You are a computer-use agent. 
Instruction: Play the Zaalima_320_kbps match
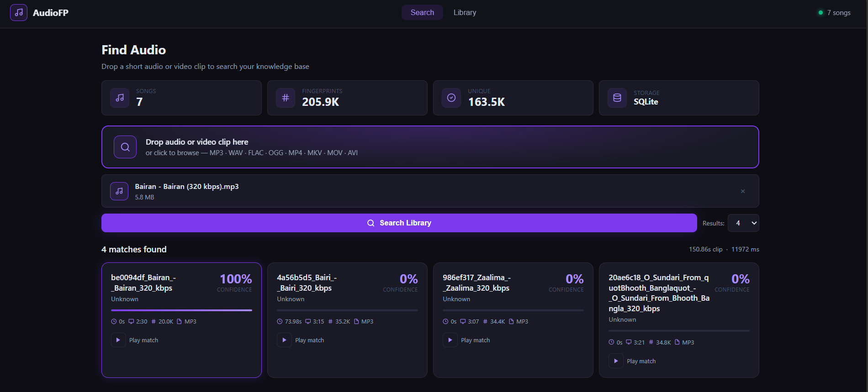450,340
